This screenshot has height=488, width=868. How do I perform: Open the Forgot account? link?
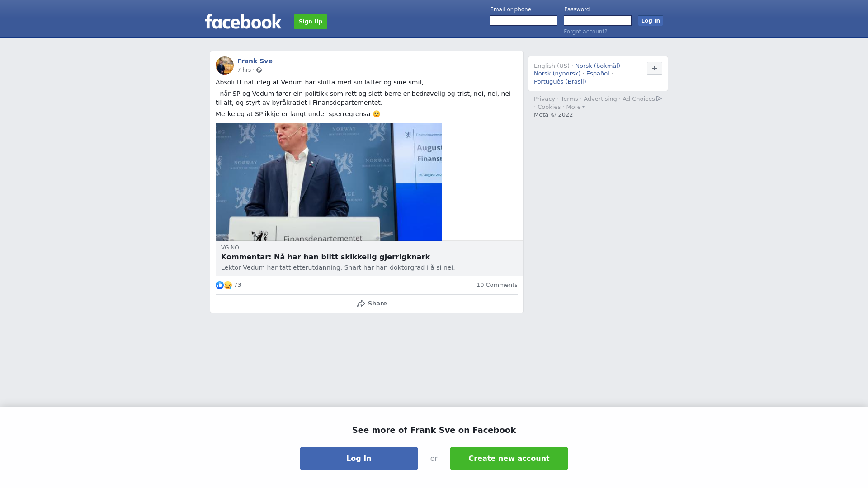coord(585,32)
